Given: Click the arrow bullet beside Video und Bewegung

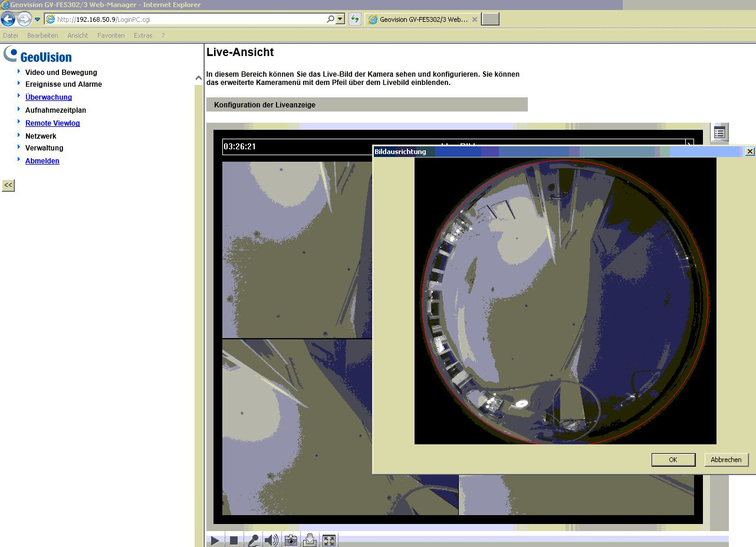Looking at the screenshot, I should point(19,71).
